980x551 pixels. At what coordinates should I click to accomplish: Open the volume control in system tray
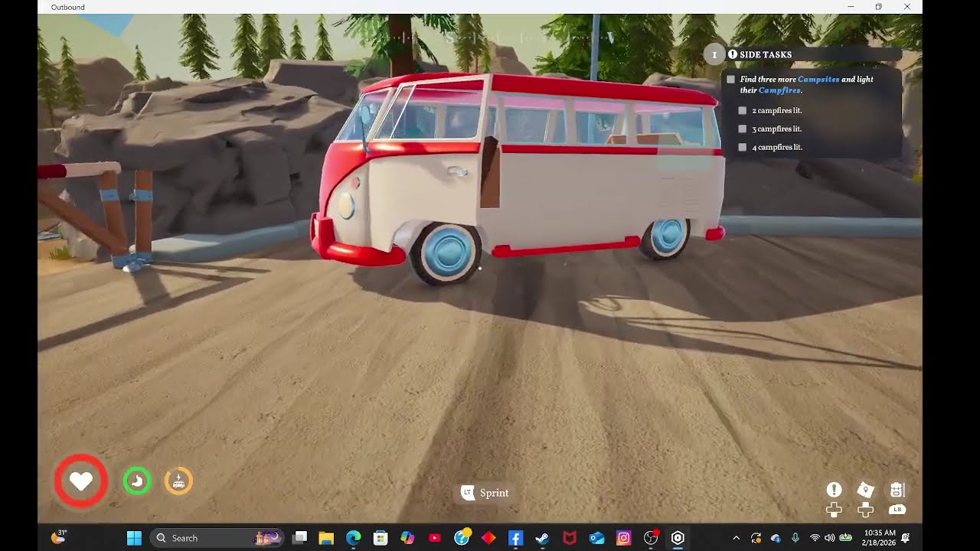click(829, 538)
